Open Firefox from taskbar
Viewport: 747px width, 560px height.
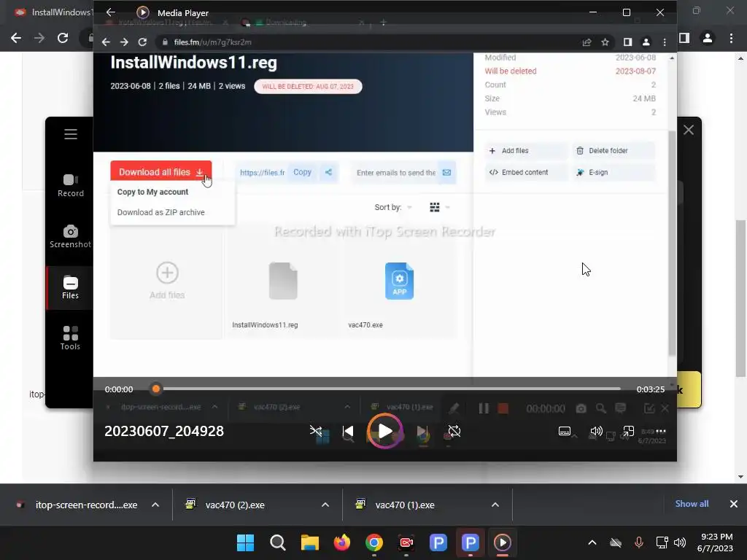341,542
